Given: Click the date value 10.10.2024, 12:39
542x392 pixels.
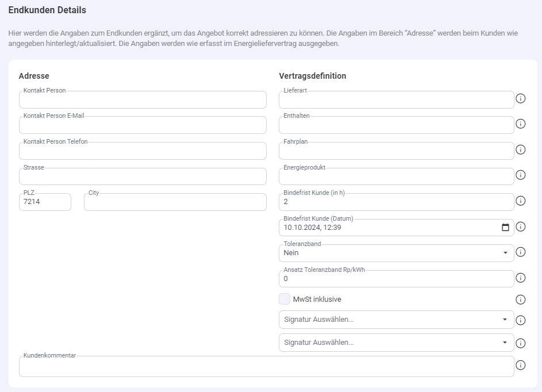Looking at the screenshot, I should [x=312, y=228].
